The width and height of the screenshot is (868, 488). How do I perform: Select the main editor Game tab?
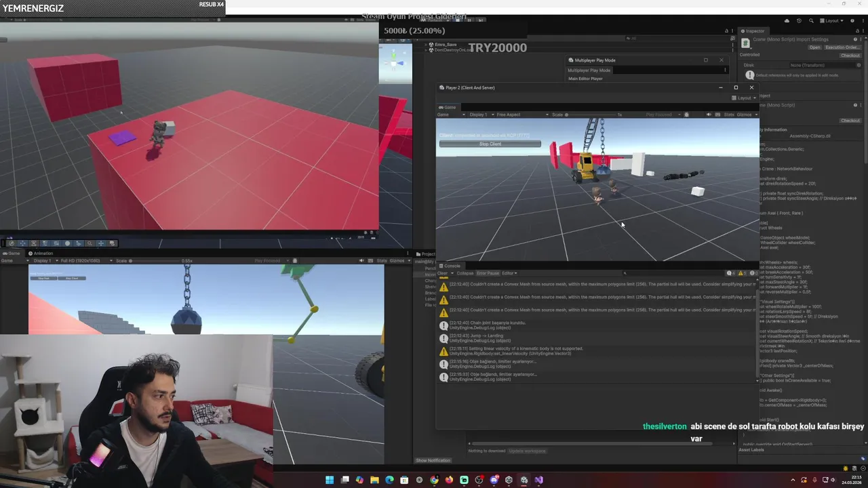coord(12,253)
